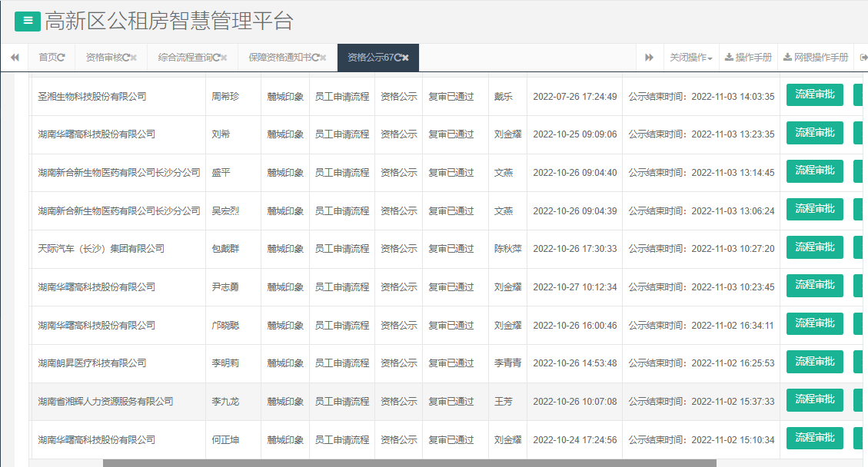
Task: Click the right double-arrow tab scroll icon
Action: pyautogui.click(x=650, y=57)
